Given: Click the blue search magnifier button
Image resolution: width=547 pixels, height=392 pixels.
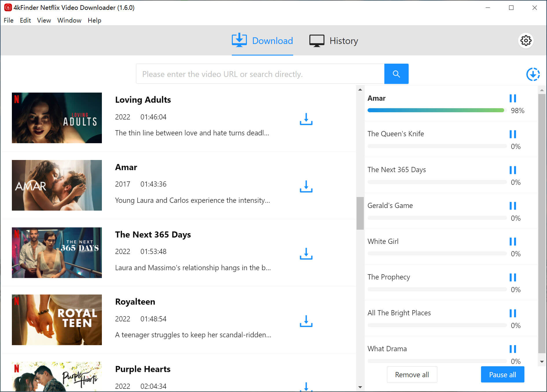Looking at the screenshot, I should click(396, 74).
